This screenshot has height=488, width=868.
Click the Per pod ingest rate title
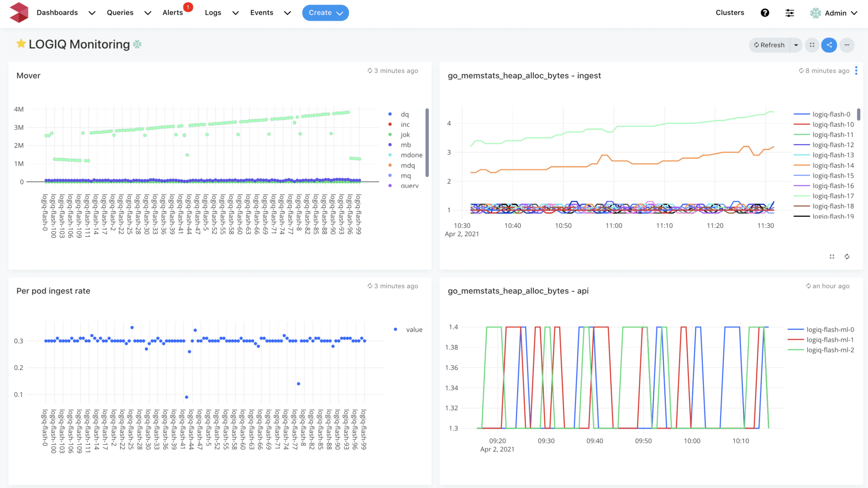pos(53,291)
